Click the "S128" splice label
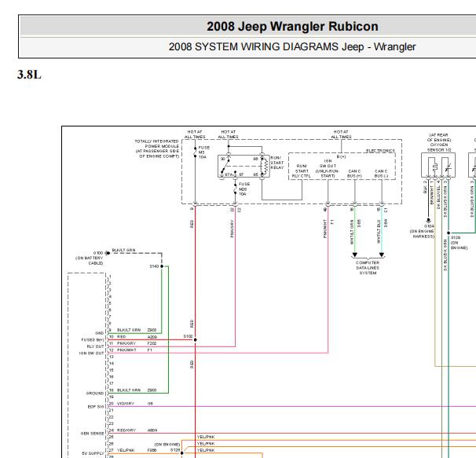The width and height of the screenshot is (476, 458). (174, 450)
